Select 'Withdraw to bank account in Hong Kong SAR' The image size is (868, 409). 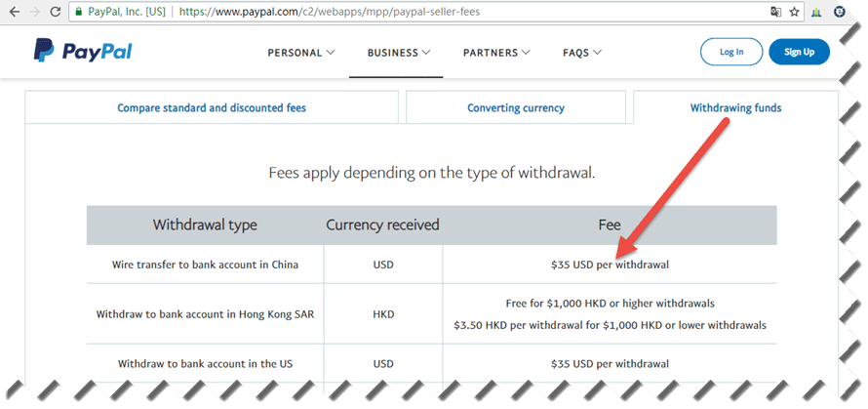click(x=206, y=314)
